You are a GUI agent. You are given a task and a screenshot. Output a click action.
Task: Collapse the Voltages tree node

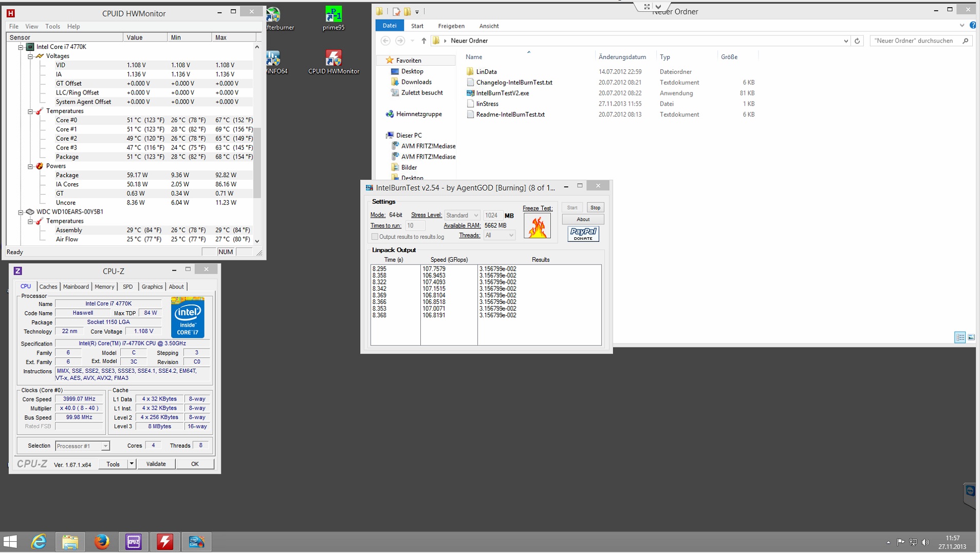(x=30, y=56)
